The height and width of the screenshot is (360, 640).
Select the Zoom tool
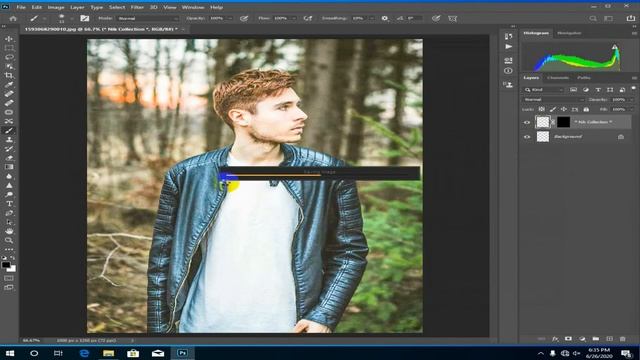(x=9, y=240)
